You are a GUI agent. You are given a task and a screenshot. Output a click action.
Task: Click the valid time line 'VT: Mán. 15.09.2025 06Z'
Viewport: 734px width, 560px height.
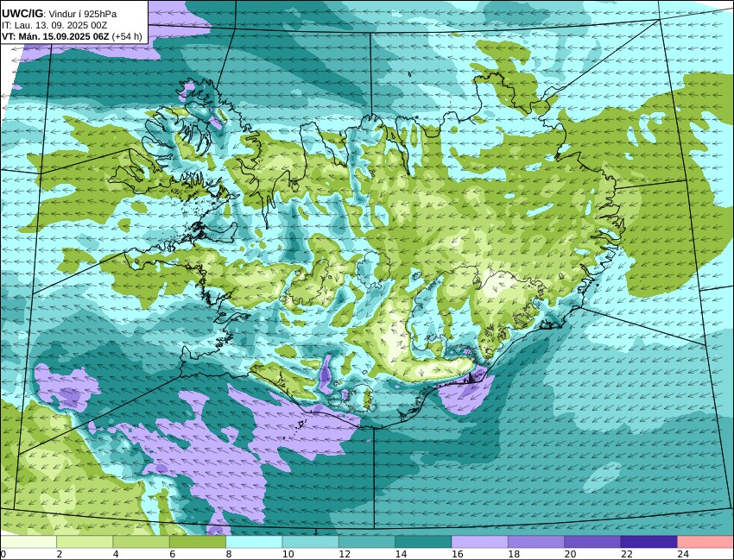coord(55,36)
